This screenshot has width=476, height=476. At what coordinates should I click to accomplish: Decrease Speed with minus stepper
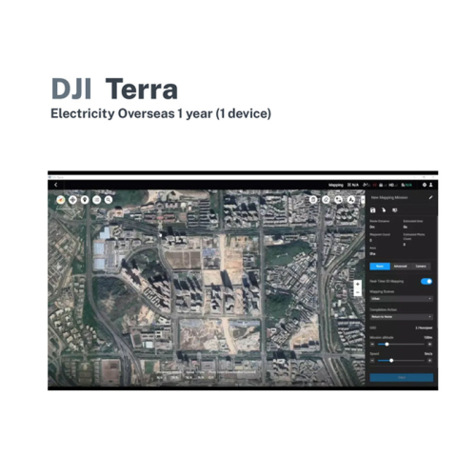[372, 361]
